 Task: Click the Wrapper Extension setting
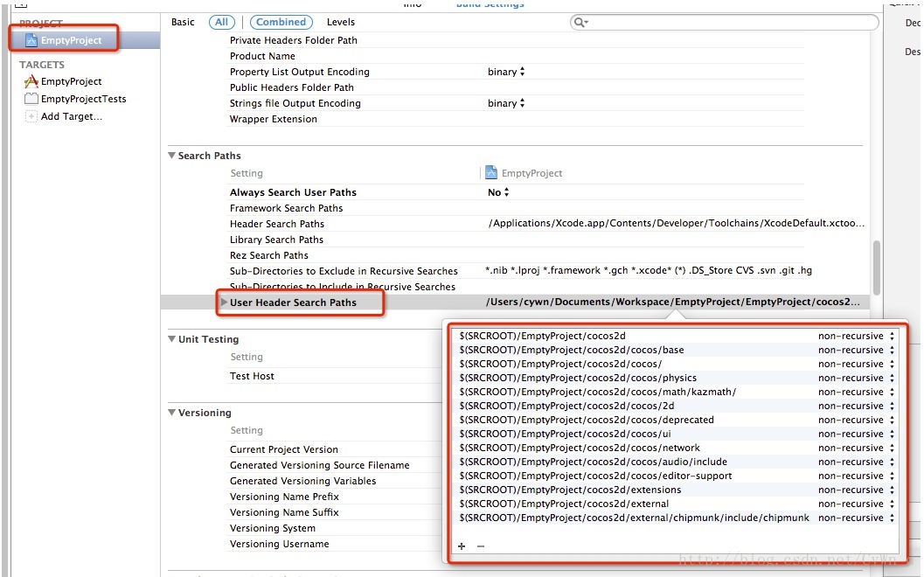pyautogui.click(x=274, y=119)
